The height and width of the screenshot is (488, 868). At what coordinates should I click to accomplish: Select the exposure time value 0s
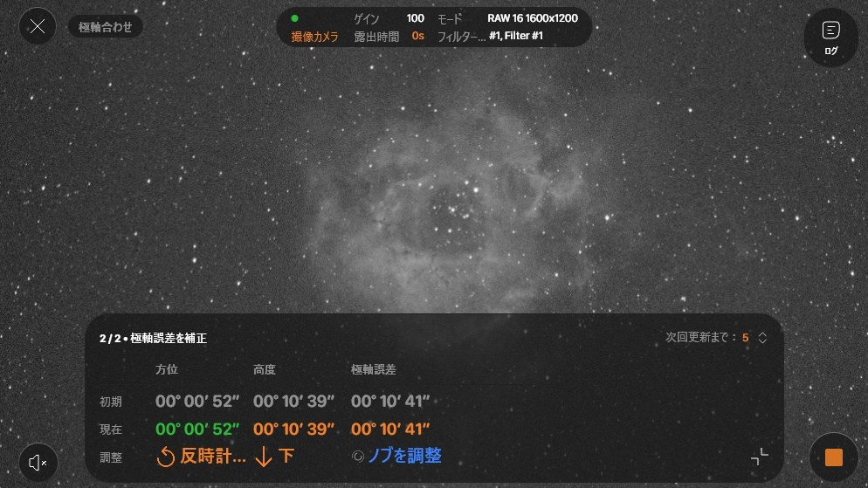[x=418, y=36]
